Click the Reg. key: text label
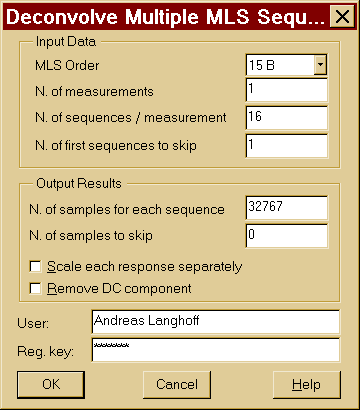360x410 pixels. [45, 351]
